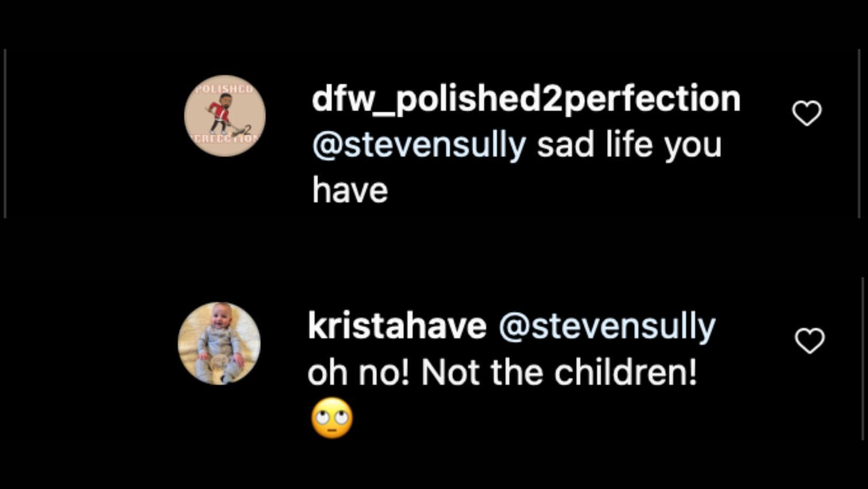This screenshot has width=868, height=489.
Task: Click the word "have" on second line
Action: (350, 191)
